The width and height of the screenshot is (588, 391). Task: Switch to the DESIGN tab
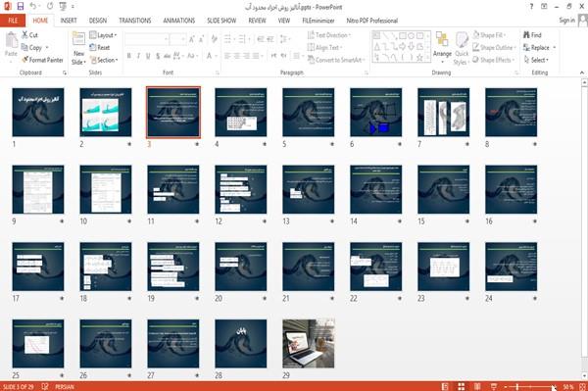coord(98,21)
